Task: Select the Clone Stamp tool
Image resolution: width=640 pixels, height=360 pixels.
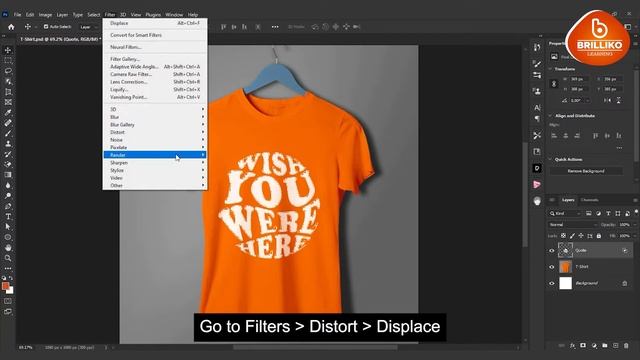Action: pyautogui.click(x=8, y=144)
